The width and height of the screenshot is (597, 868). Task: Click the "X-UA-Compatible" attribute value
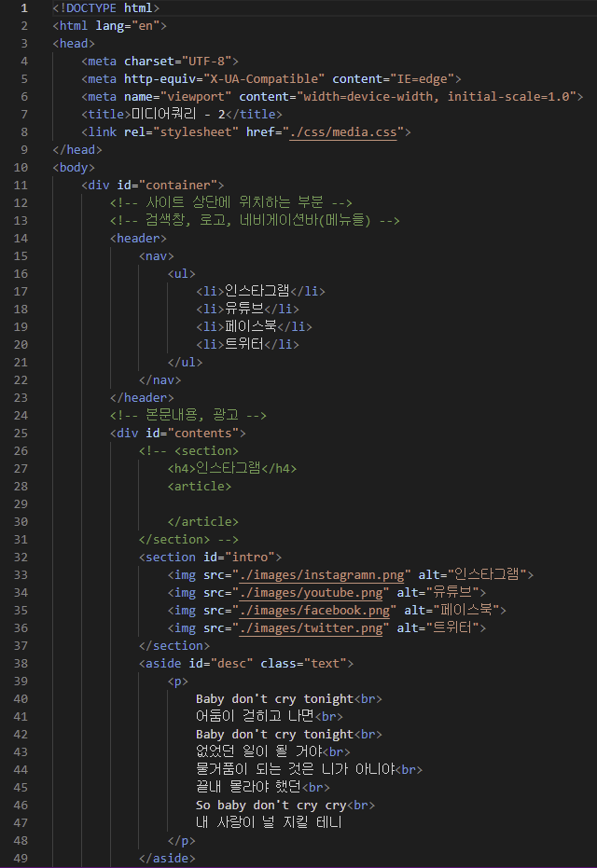pos(264,79)
